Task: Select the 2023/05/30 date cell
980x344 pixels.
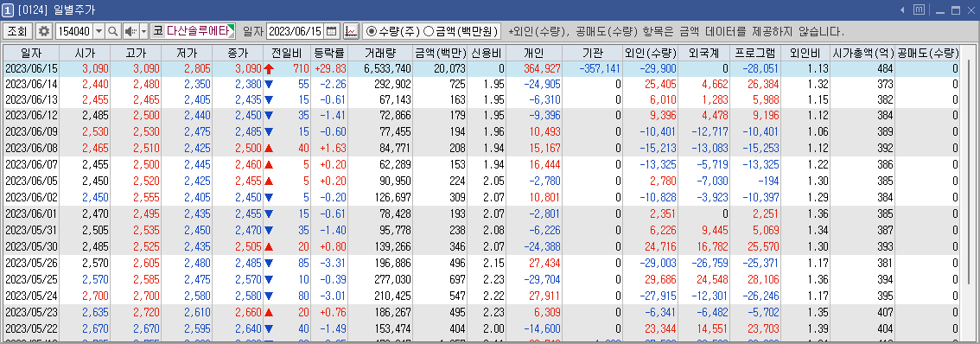Action: [30, 246]
